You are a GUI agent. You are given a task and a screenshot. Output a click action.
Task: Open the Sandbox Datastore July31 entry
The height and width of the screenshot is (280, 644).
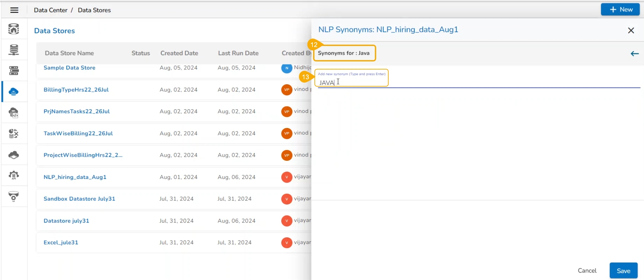(79, 199)
